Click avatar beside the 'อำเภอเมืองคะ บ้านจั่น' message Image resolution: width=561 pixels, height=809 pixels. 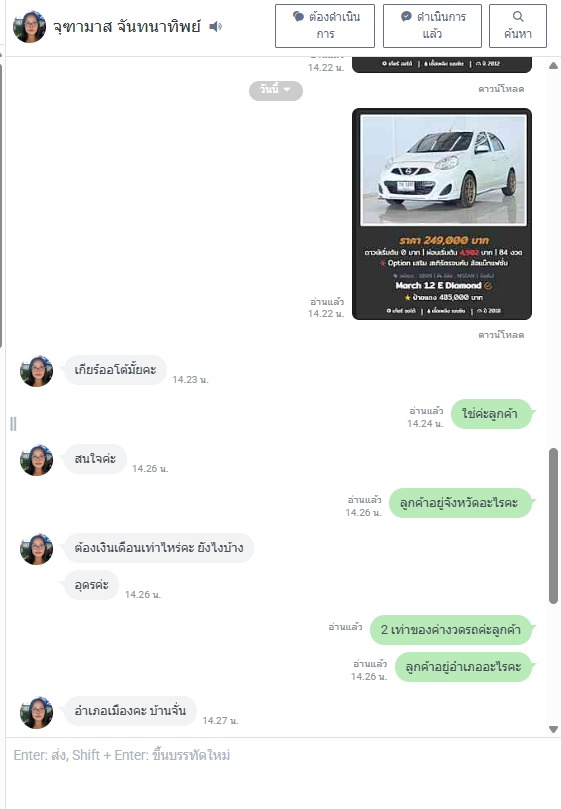[x=36, y=713]
